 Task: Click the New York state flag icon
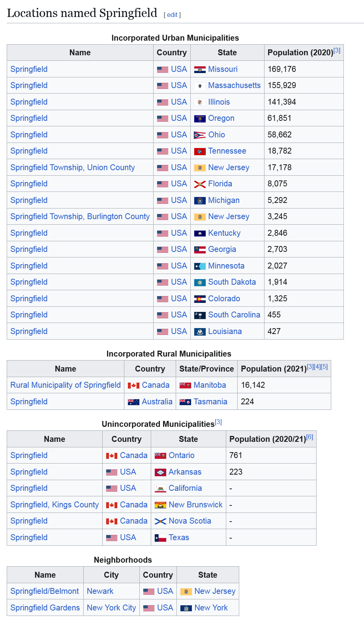(x=186, y=608)
